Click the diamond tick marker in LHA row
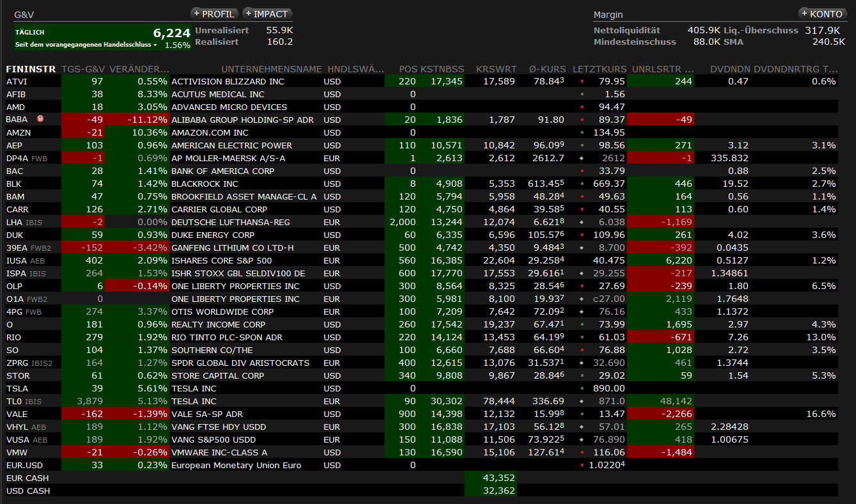Image resolution: width=856 pixels, height=504 pixels. 582,223
